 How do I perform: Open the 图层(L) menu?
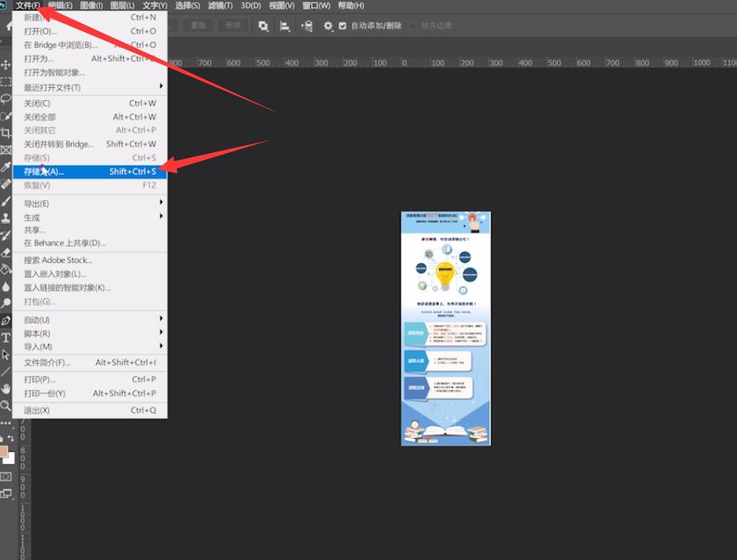[x=121, y=6]
